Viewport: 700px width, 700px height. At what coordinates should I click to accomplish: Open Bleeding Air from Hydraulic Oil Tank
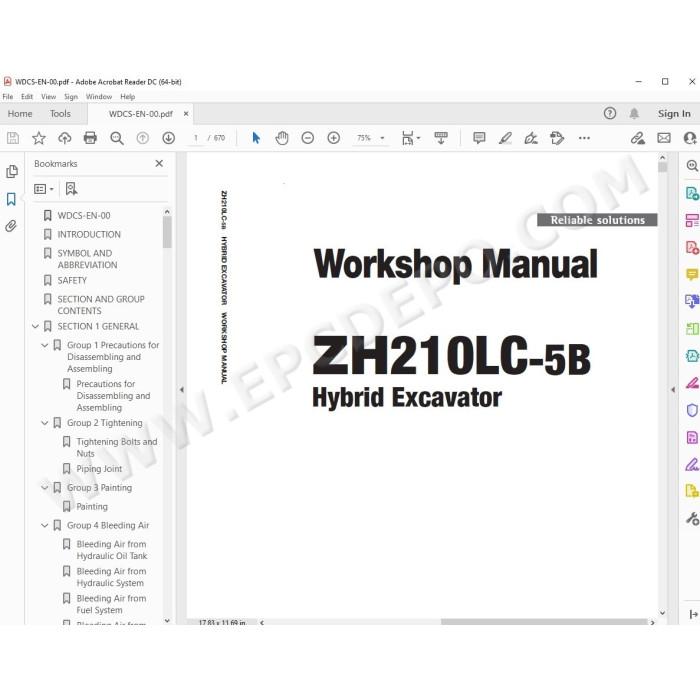coord(112,550)
